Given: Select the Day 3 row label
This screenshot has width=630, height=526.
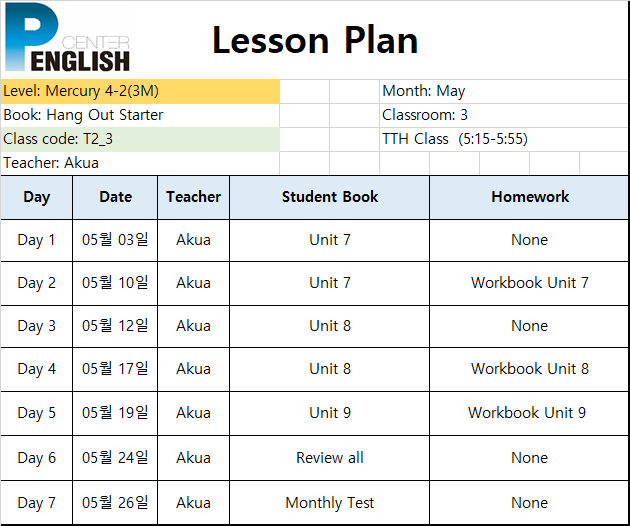Looking at the screenshot, I should click(37, 326).
